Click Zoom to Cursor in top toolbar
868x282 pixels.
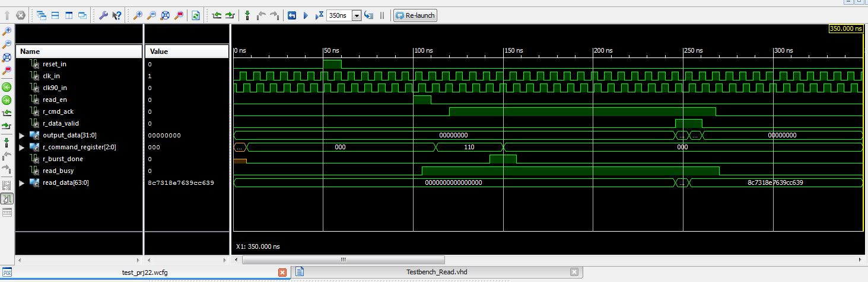pos(179,15)
